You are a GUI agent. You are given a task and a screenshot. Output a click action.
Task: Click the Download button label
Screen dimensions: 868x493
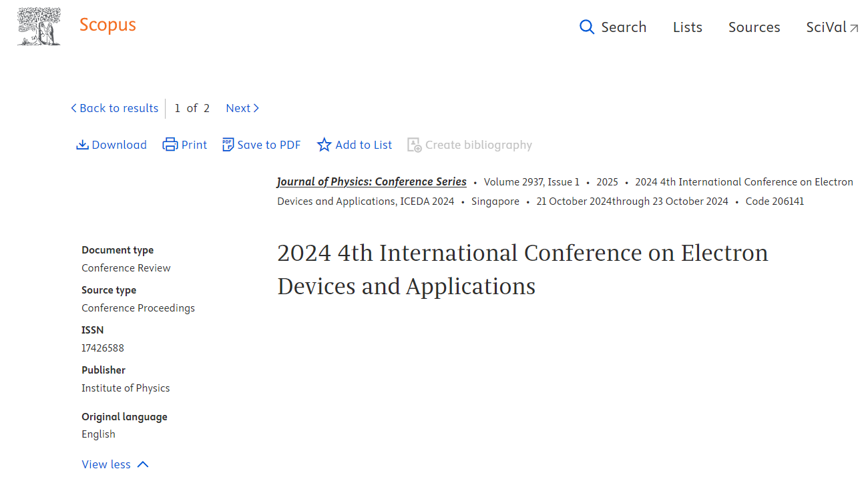pyautogui.click(x=120, y=145)
